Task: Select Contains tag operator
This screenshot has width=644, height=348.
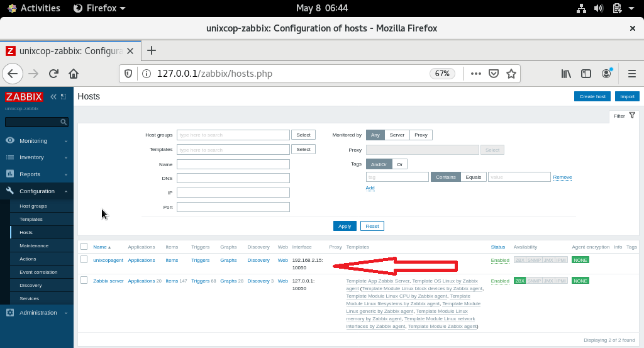Action: [x=446, y=177]
